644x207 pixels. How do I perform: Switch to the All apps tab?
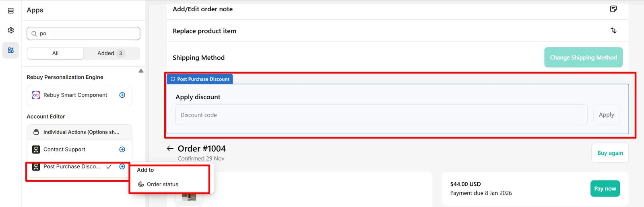click(x=55, y=53)
